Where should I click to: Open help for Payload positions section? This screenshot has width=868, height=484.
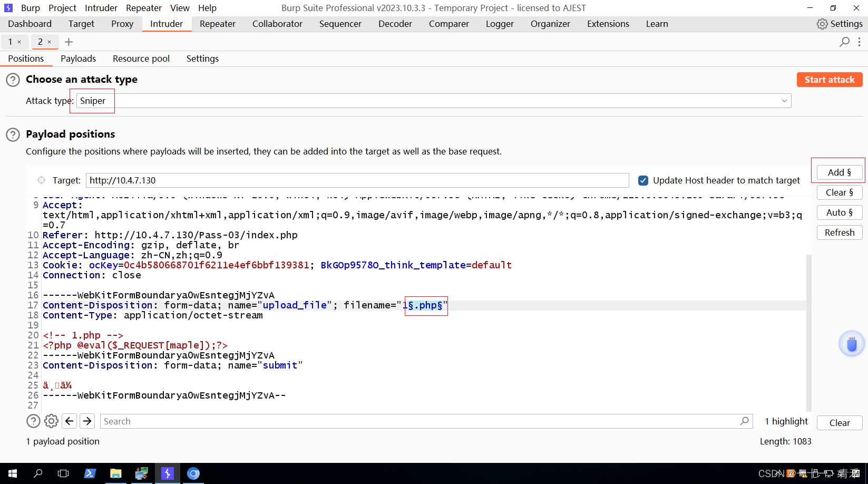click(x=13, y=135)
